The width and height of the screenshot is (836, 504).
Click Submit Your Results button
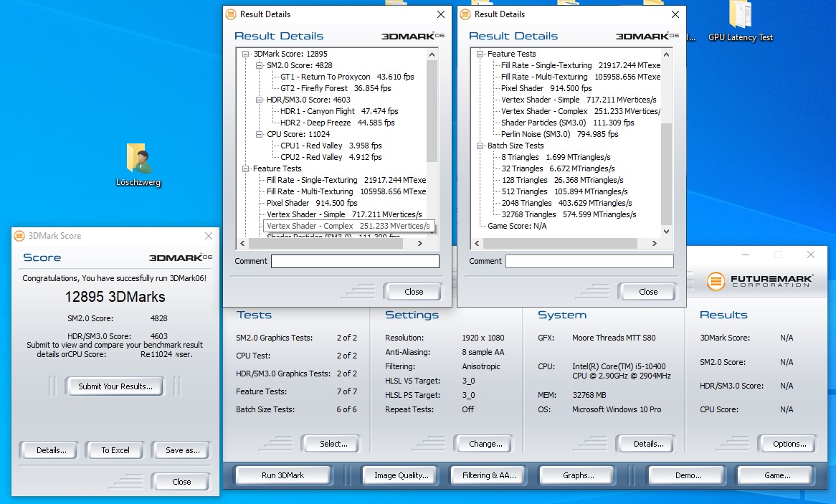pos(115,386)
